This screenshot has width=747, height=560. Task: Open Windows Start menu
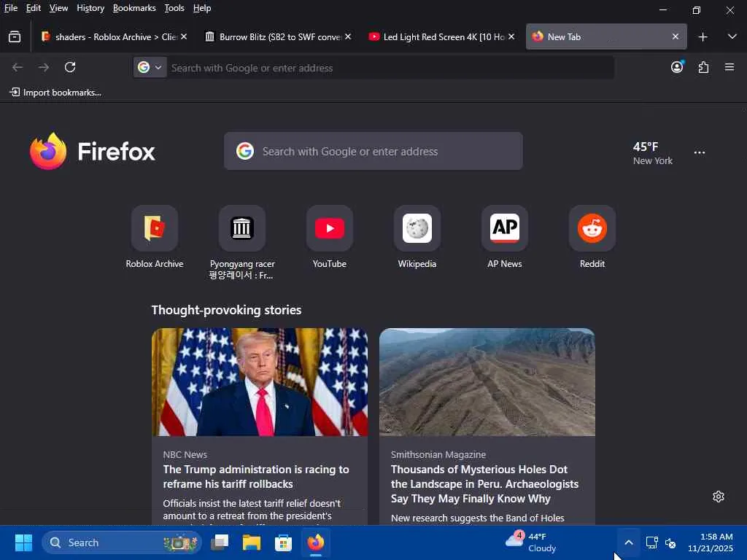23,542
